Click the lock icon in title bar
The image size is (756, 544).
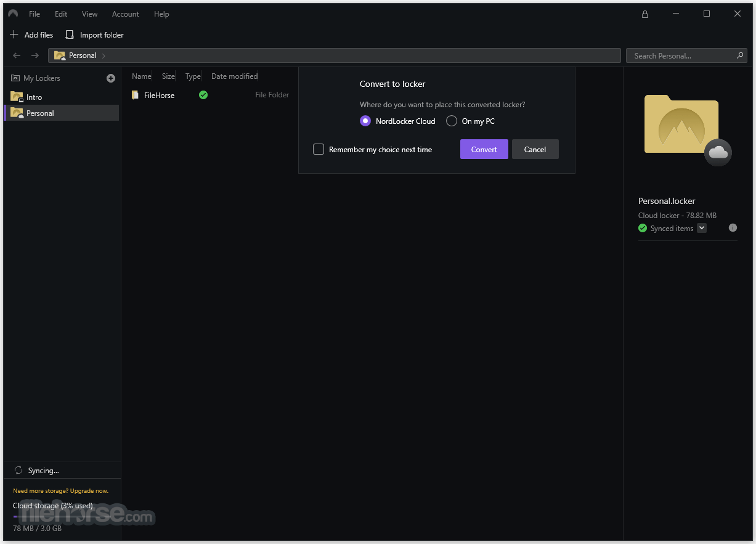(x=645, y=14)
